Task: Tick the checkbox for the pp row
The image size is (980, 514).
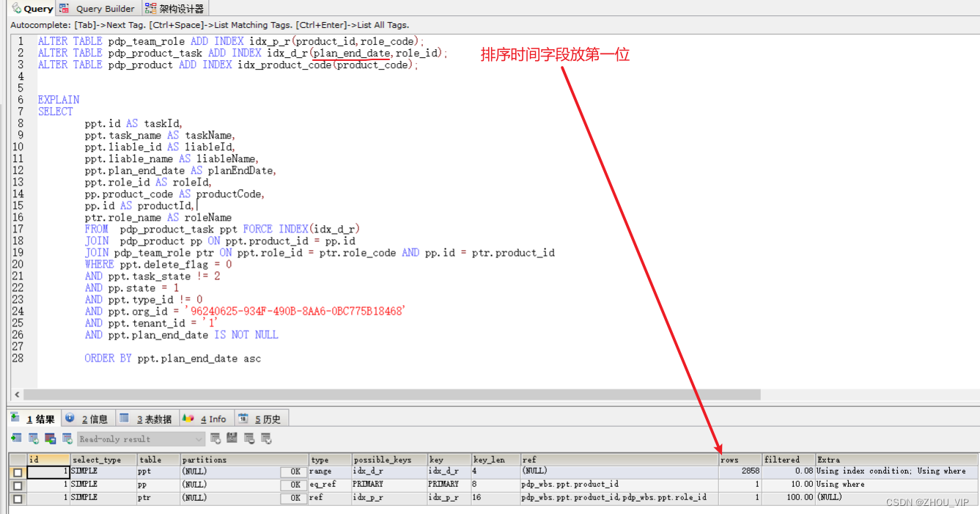Action: [18, 485]
